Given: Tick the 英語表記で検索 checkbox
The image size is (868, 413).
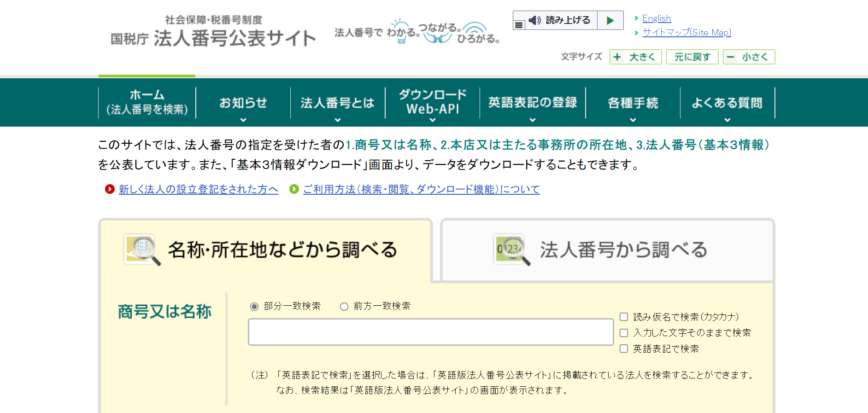Looking at the screenshot, I should pyautogui.click(x=624, y=349).
